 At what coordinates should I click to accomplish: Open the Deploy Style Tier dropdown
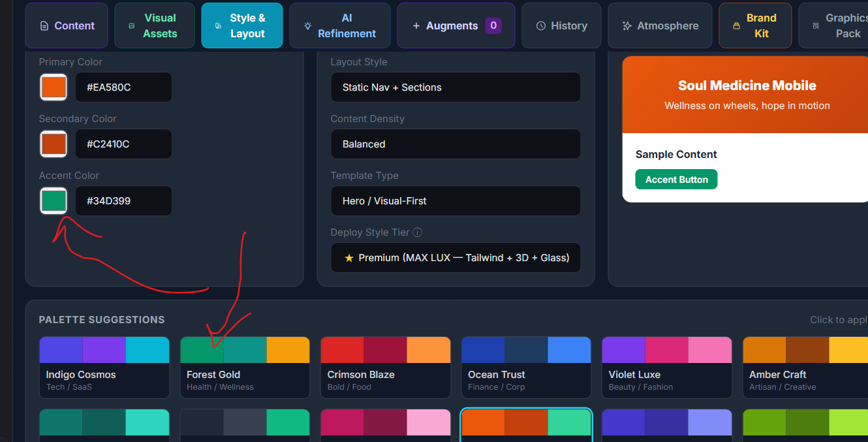click(x=456, y=258)
